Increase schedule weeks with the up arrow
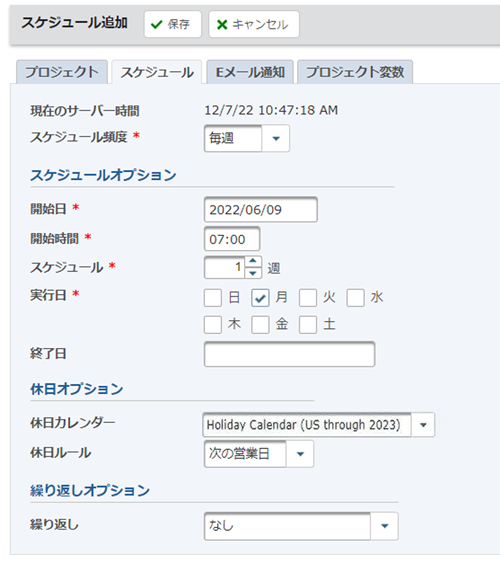500x568 pixels. tap(253, 262)
